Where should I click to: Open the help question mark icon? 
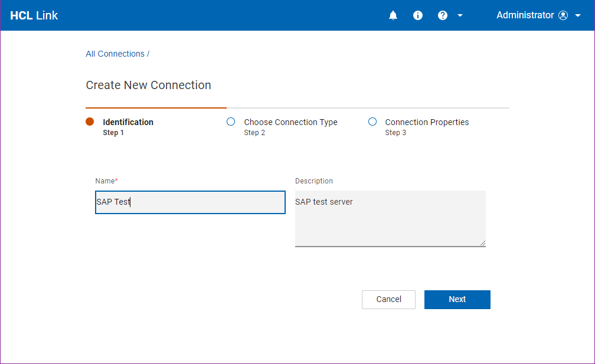tap(442, 15)
